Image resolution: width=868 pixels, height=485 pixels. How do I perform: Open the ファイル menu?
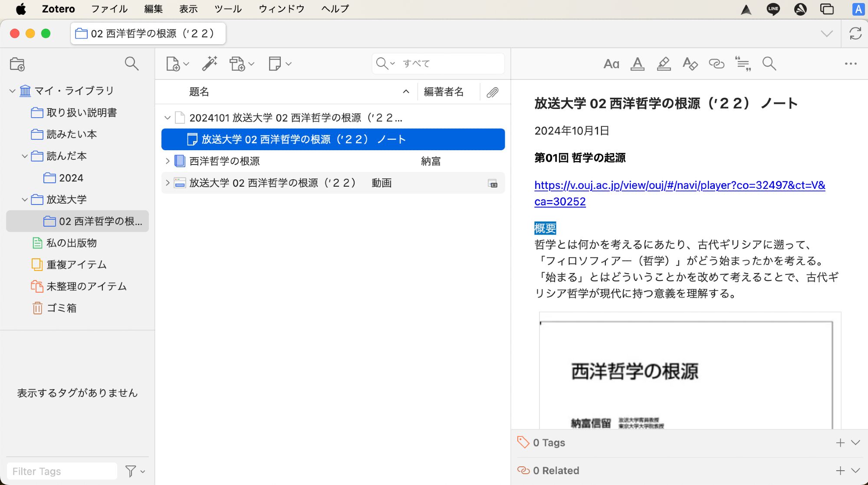[x=109, y=9]
